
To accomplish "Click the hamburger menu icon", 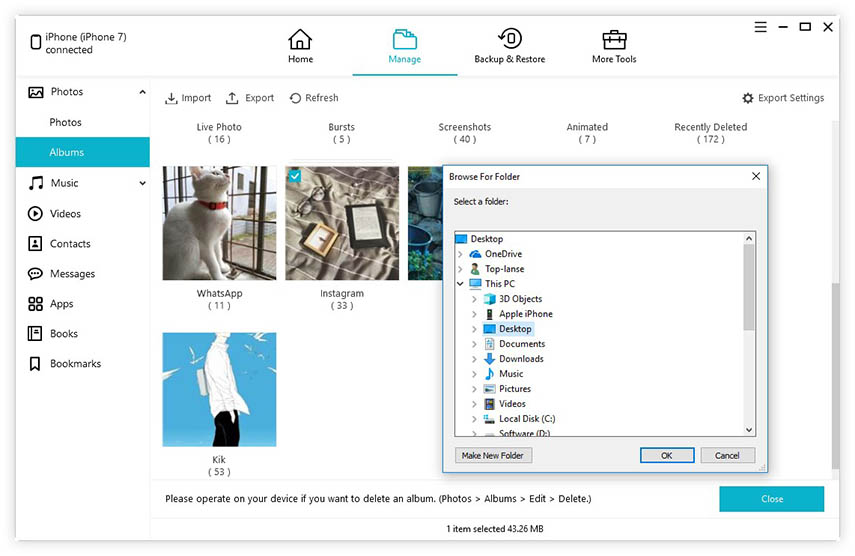I will (760, 27).
